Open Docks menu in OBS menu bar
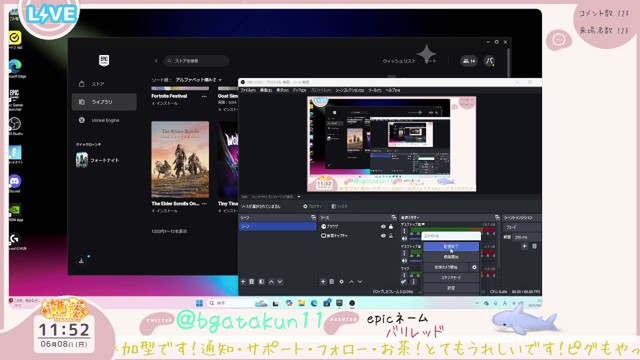The height and width of the screenshot is (360, 640). pyautogui.click(x=299, y=90)
